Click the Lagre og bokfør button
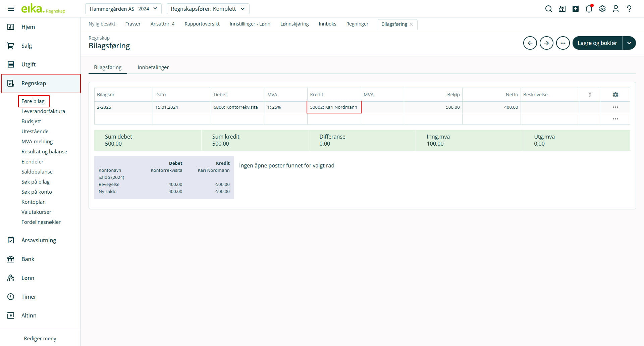 [x=597, y=43]
